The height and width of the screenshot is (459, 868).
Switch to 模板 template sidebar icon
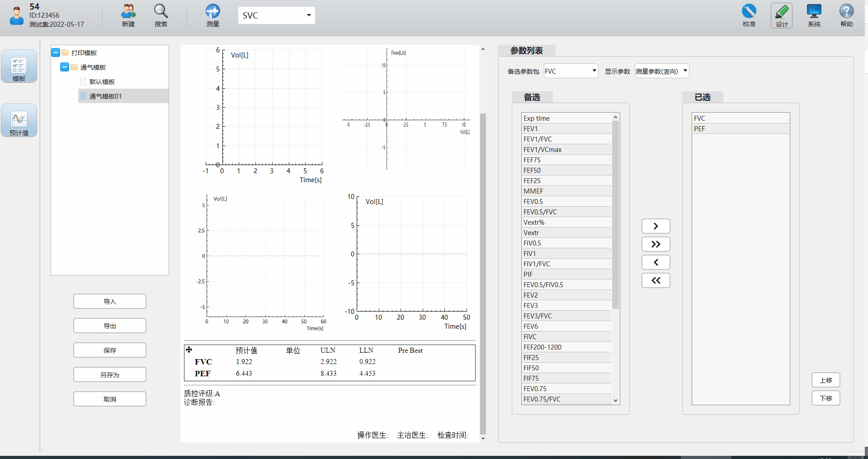pyautogui.click(x=19, y=66)
